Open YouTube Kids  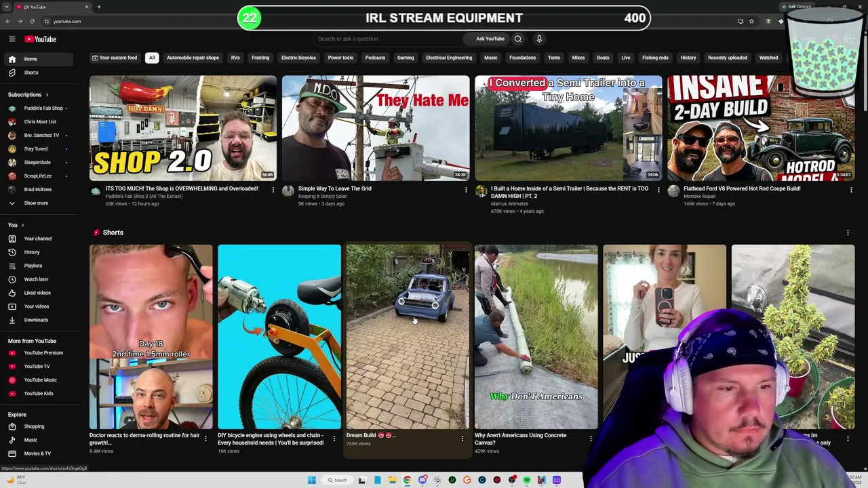(38, 393)
